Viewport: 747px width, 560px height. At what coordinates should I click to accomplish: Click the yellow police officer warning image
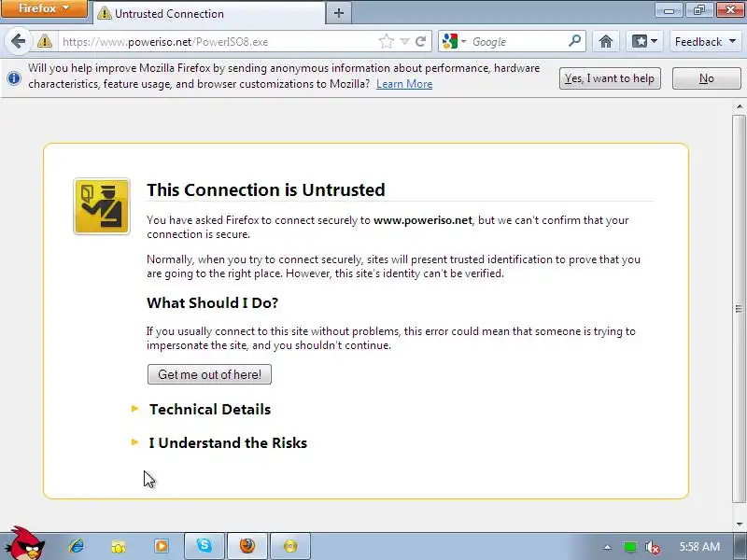point(102,206)
